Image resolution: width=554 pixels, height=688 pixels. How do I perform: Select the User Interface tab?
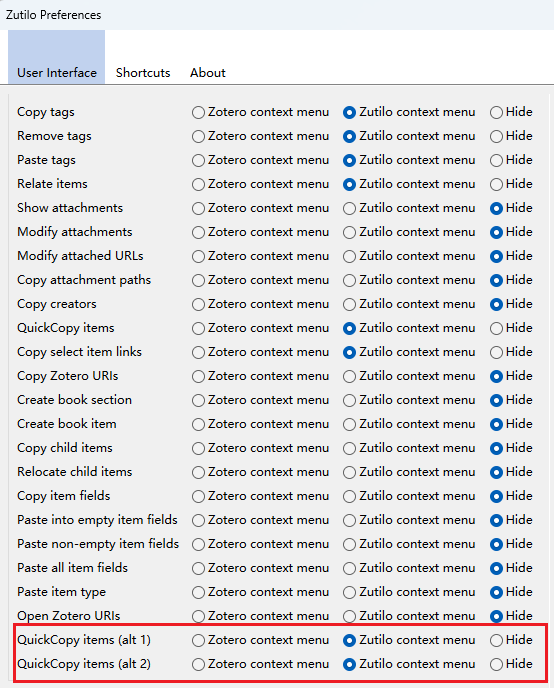pyautogui.click(x=57, y=72)
